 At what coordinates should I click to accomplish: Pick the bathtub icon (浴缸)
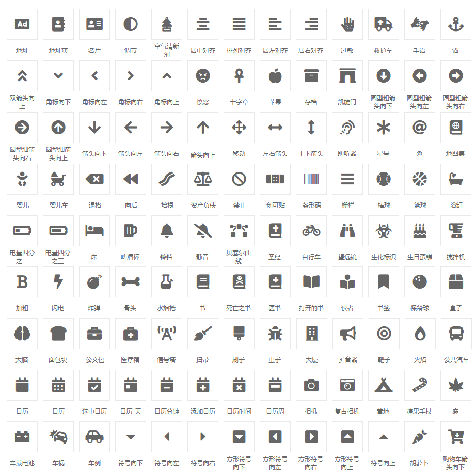coord(456,179)
